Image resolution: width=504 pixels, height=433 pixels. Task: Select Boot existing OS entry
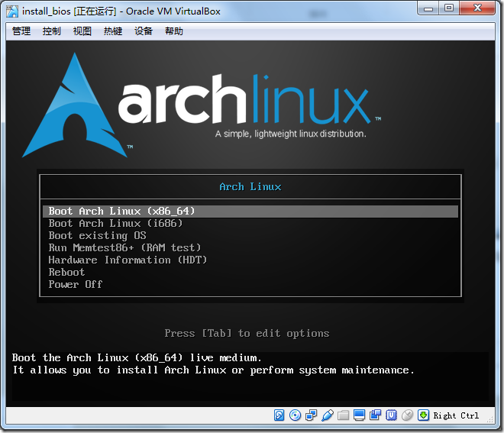point(250,236)
